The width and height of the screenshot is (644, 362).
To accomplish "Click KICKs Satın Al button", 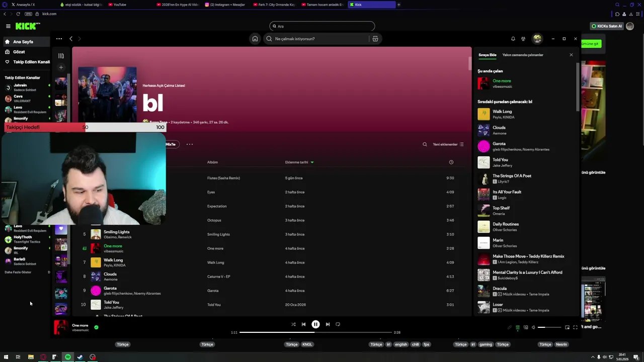I will (606, 26).
